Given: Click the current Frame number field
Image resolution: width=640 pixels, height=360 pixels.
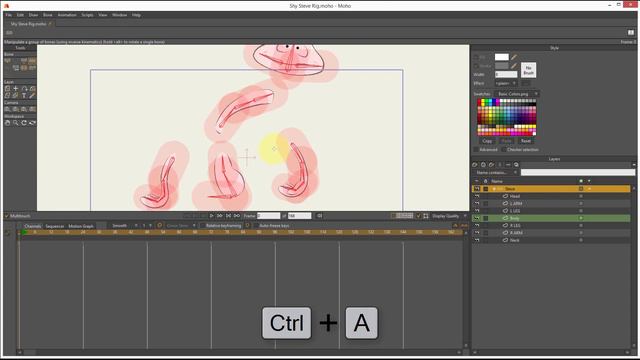Looking at the screenshot, I should tap(268, 216).
